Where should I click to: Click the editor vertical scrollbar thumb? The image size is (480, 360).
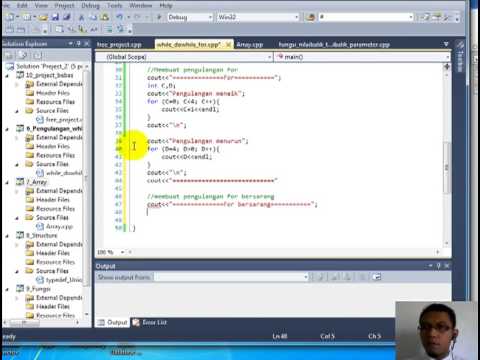click(x=447, y=167)
